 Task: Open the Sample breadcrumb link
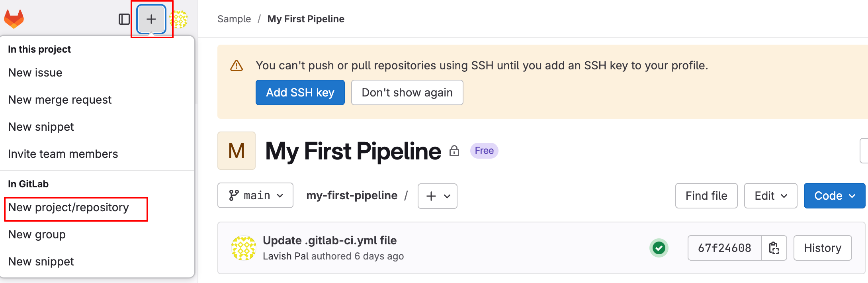(x=234, y=18)
